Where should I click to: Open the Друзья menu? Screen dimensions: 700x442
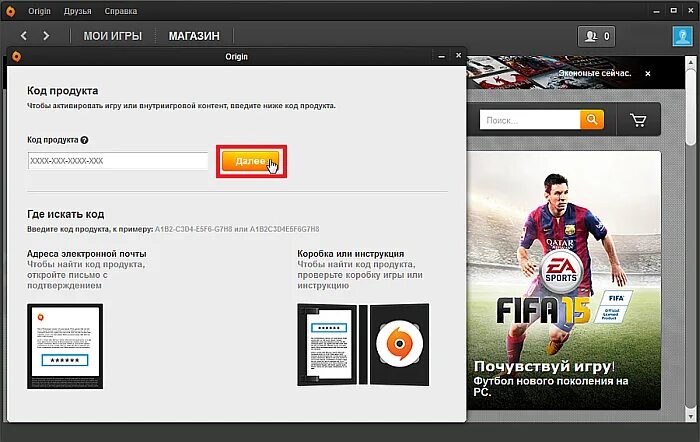click(x=77, y=11)
